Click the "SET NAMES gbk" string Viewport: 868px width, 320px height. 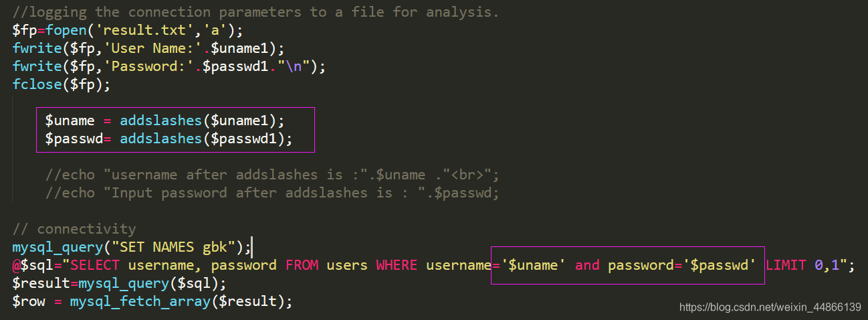tap(169, 248)
